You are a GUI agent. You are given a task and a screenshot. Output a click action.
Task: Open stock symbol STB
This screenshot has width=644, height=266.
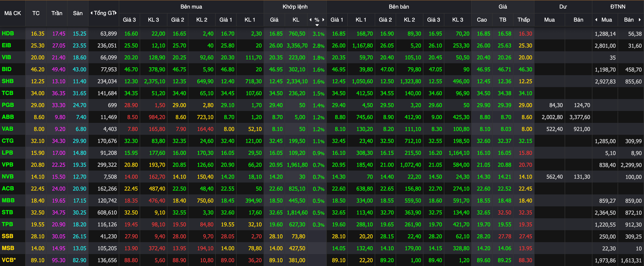tap(7, 212)
